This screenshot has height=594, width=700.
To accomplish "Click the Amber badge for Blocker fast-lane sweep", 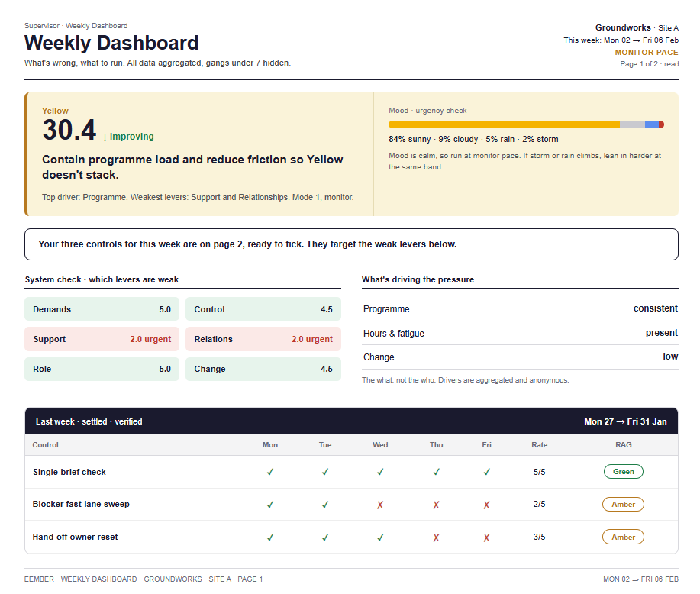I will pos(623,504).
